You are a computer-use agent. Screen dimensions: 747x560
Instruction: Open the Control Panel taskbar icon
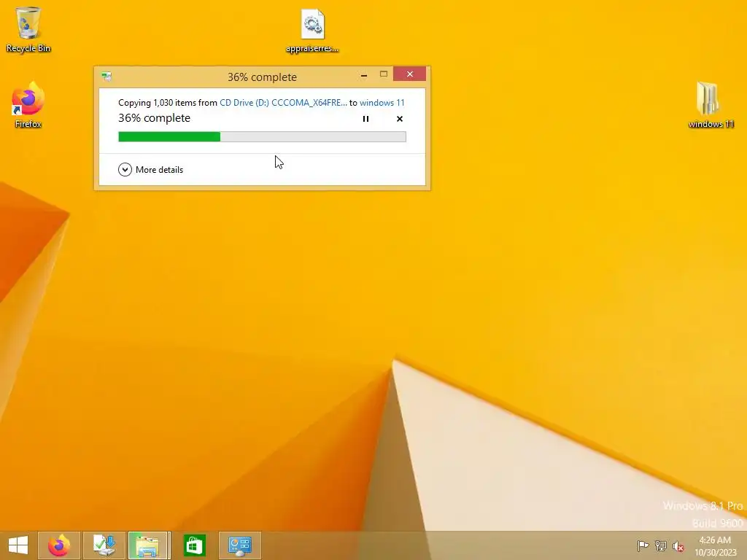pos(239,545)
